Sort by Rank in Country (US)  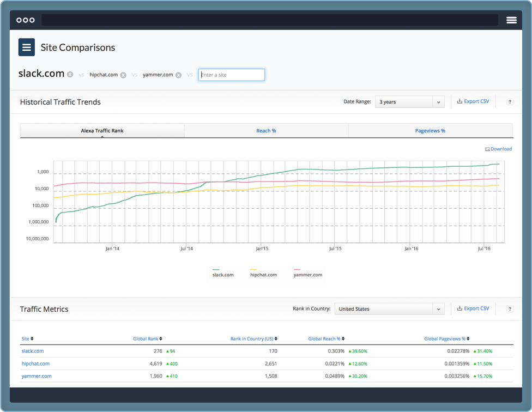click(x=254, y=339)
